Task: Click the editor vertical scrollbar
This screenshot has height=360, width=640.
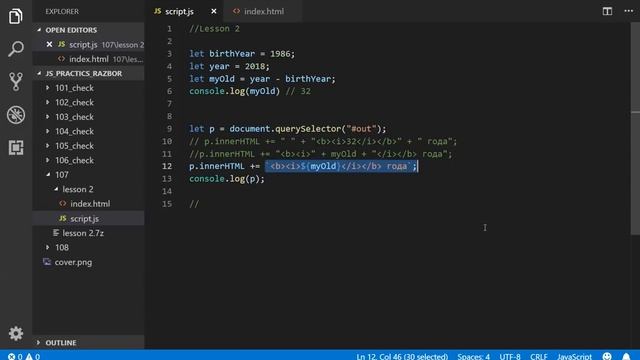Action: tap(635, 129)
